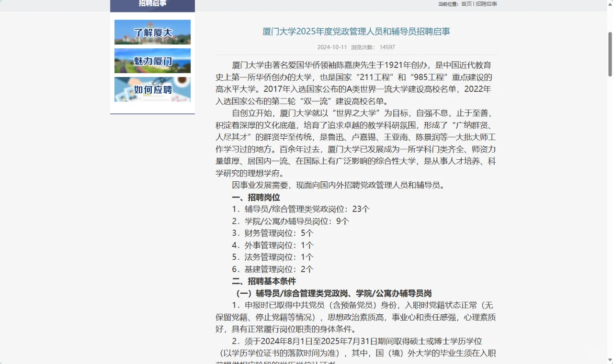Click the scrollbar down arrow
Screen dimensions: 613x364
(610, 360)
